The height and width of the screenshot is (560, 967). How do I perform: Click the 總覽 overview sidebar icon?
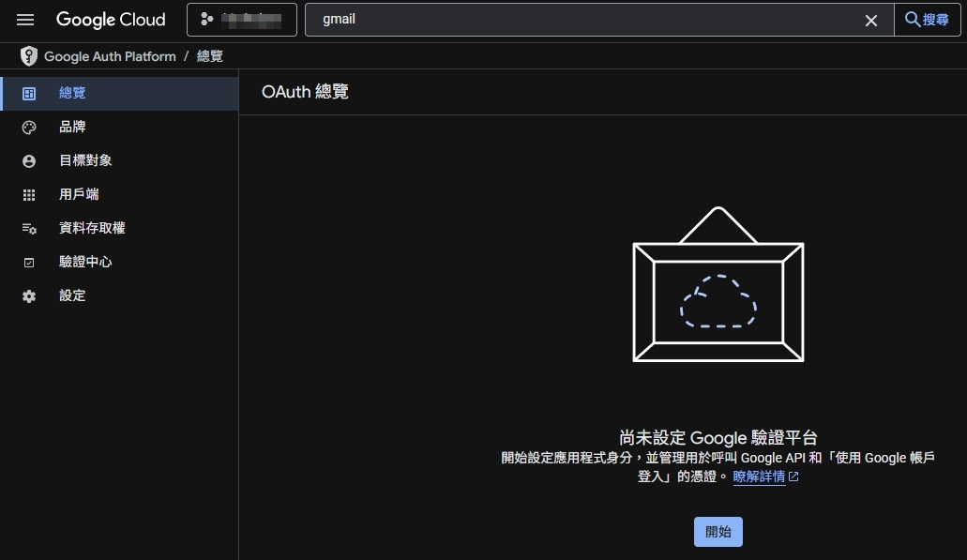point(29,94)
